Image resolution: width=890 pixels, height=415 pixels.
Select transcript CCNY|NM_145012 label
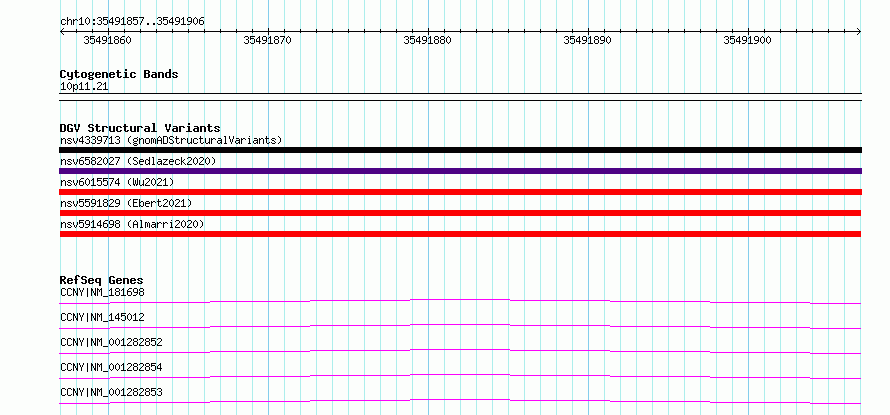pyautogui.click(x=102, y=317)
